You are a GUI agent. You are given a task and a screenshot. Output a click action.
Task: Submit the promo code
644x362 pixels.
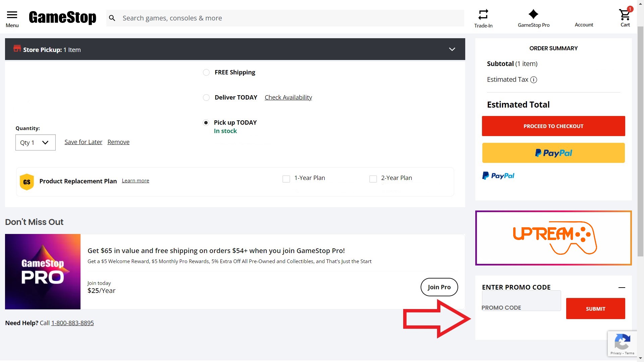595,309
